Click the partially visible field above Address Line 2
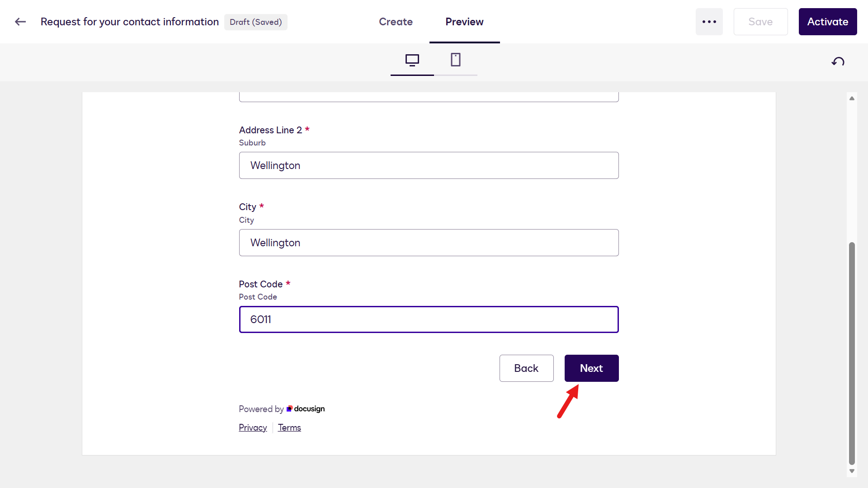868x488 pixels. click(429, 97)
